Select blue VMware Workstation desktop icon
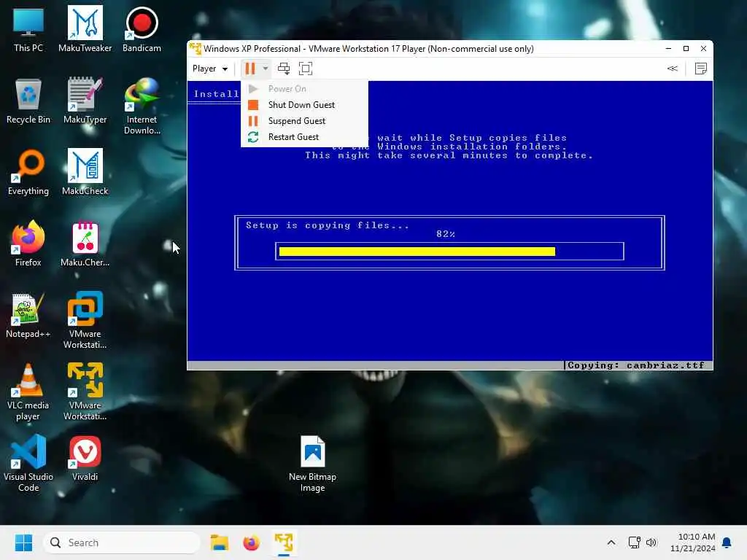Image resolution: width=747 pixels, height=560 pixels. click(x=85, y=321)
